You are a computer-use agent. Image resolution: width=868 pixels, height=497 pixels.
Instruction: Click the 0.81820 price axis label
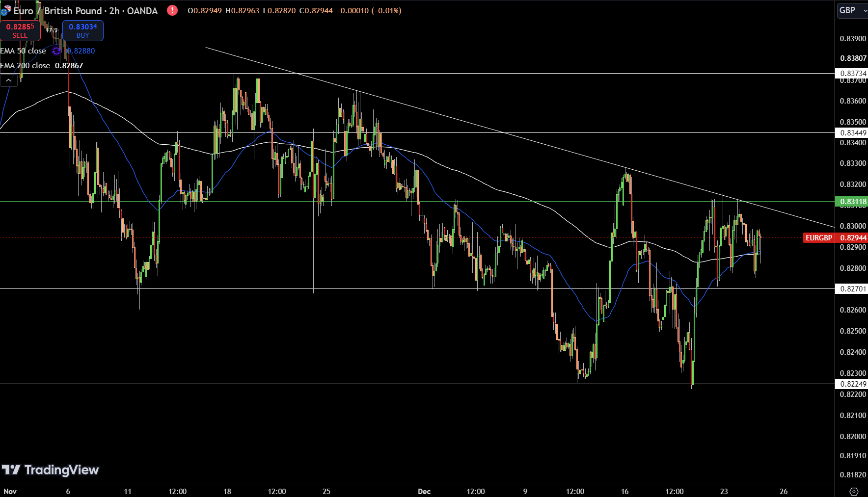[x=853, y=475]
